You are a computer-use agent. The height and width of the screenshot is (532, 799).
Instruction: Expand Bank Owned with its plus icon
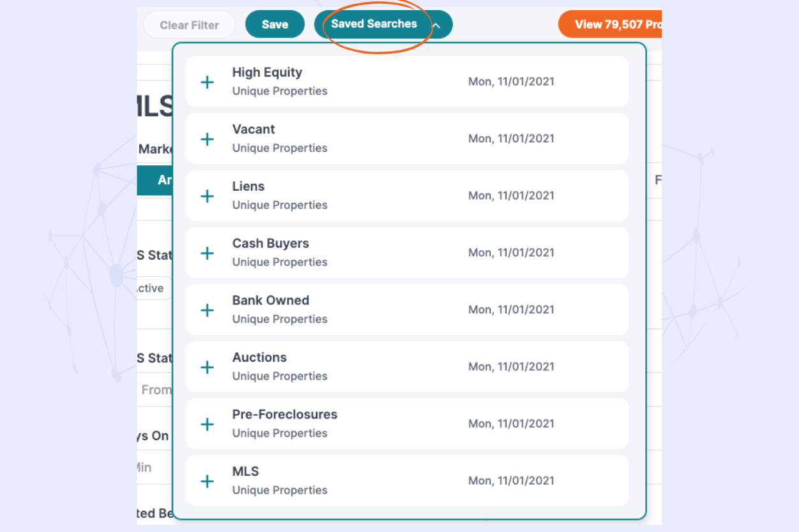click(x=207, y=310)
